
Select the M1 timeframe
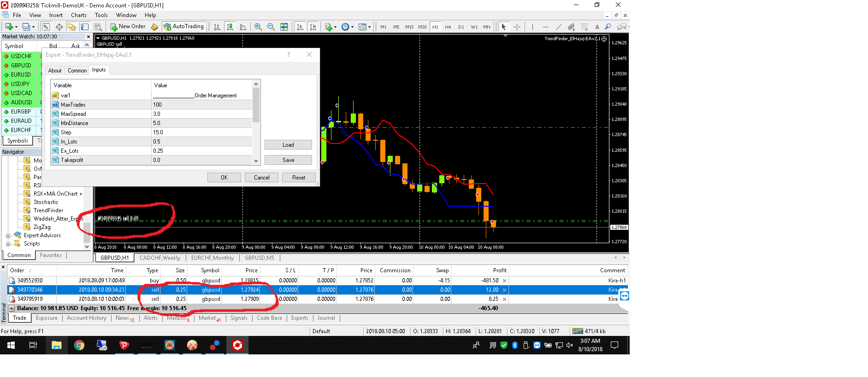[x=384, y=27]
